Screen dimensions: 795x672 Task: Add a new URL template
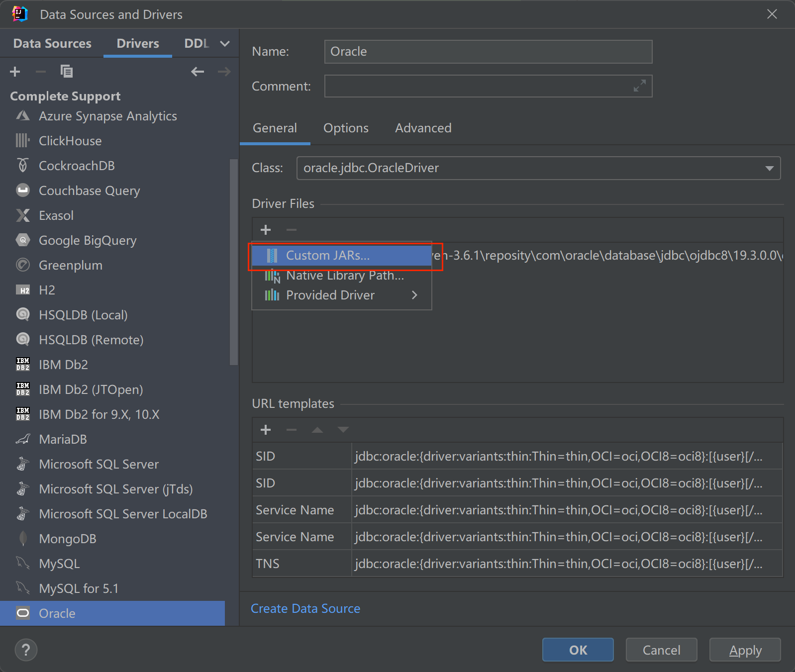coord(266,430)
